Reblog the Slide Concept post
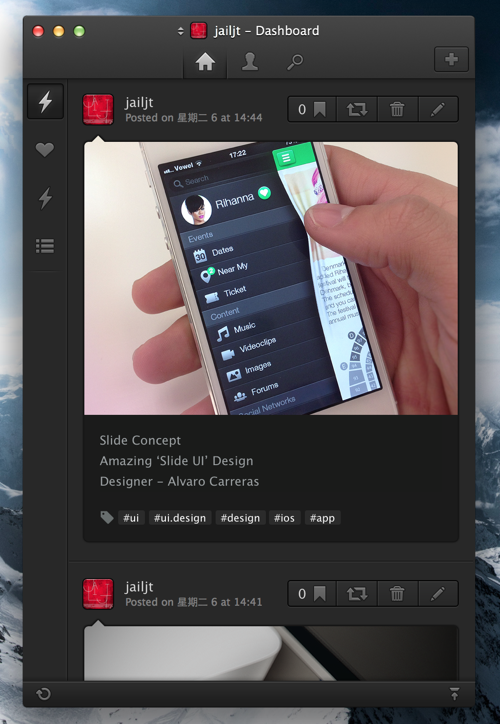The image size is (500, 724). tap(357, 109)
